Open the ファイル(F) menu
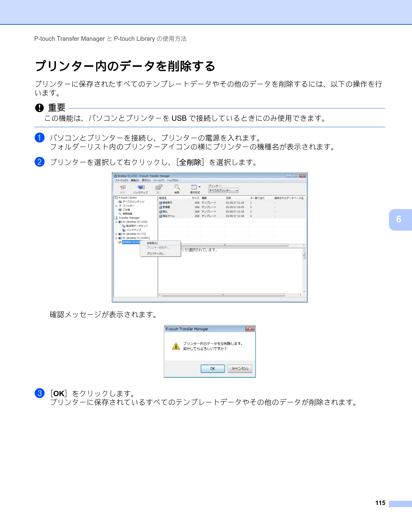Screen dimensions: 412x532 121,180
